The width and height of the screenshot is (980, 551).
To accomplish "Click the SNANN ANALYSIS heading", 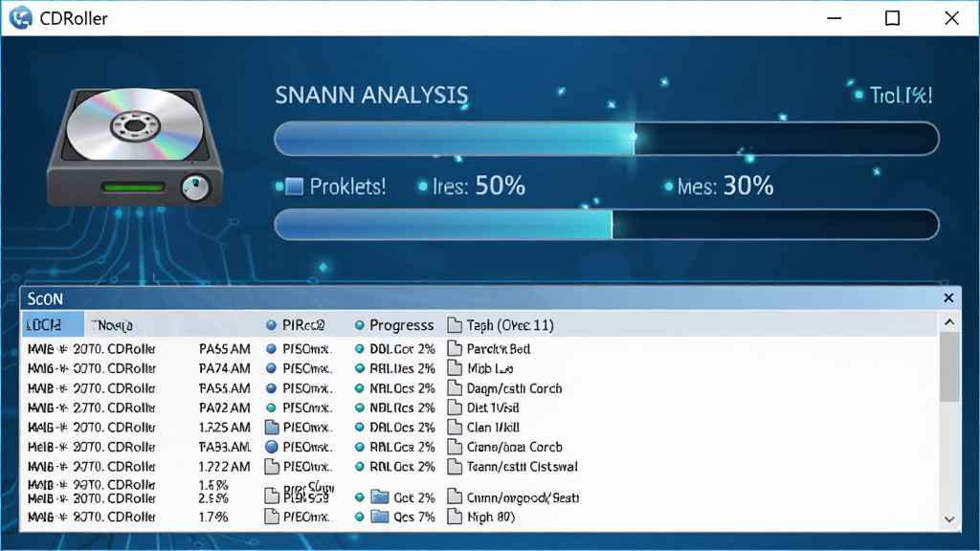I will click(x=371, y=95).
